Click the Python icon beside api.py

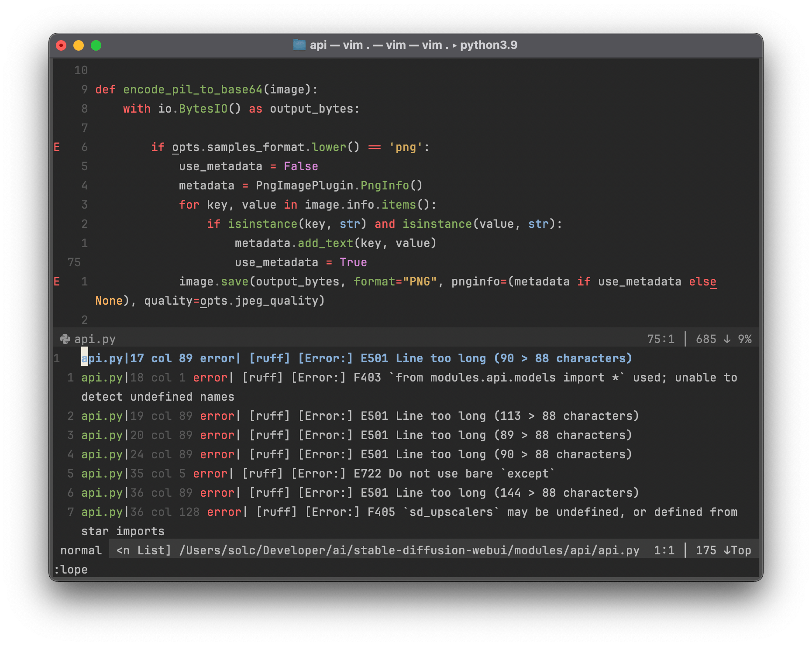click(x=65, y=339)
